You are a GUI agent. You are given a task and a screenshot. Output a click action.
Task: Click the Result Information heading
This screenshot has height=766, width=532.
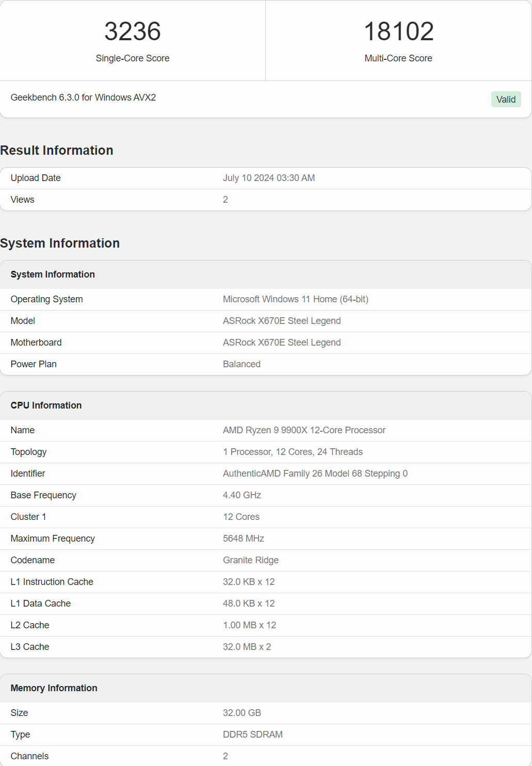point(57,150)
